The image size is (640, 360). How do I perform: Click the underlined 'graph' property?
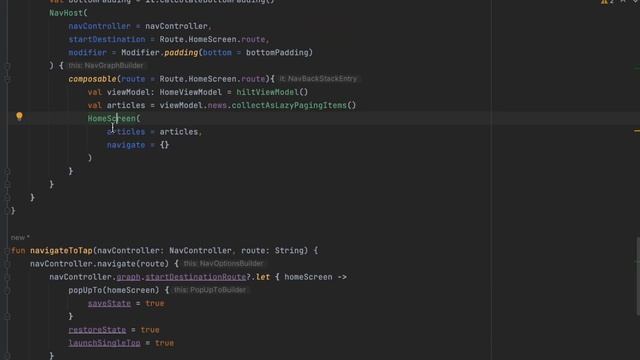pos(128,277)
